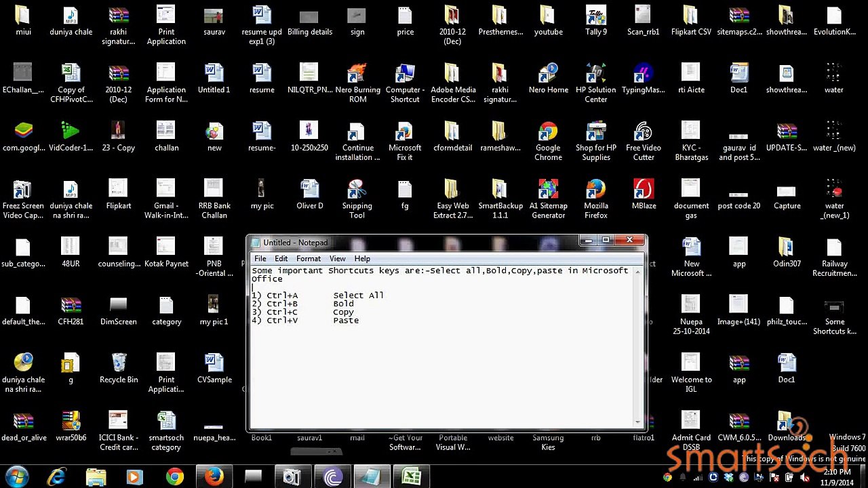The image size is (868, 488).
Task: Select the Copy of CFHPivotC Excel icon
Action: tap(71, 83)
